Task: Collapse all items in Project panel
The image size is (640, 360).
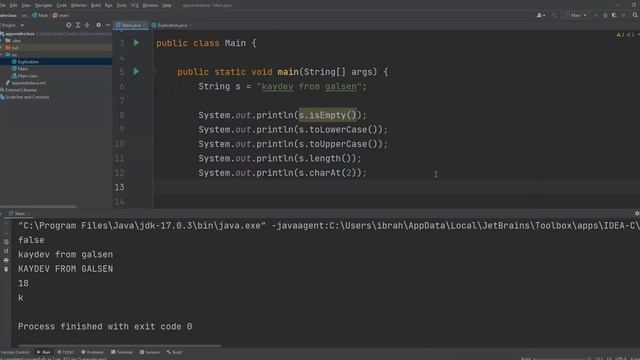Action: point(87,25)
